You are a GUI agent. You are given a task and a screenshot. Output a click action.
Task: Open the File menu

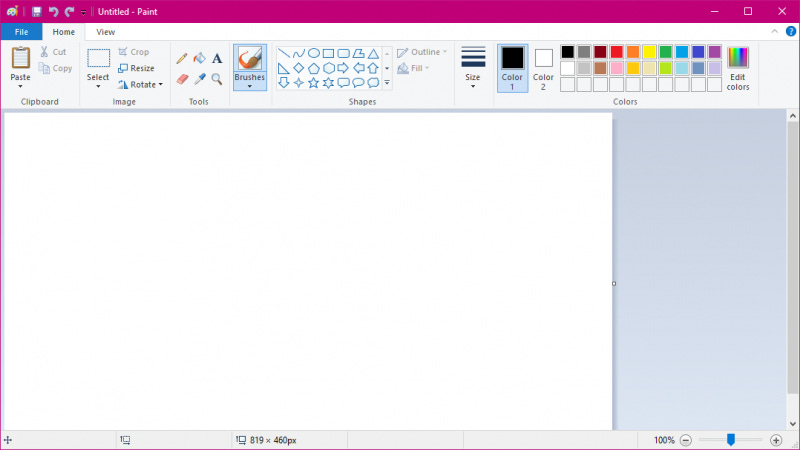click(21, 32)
